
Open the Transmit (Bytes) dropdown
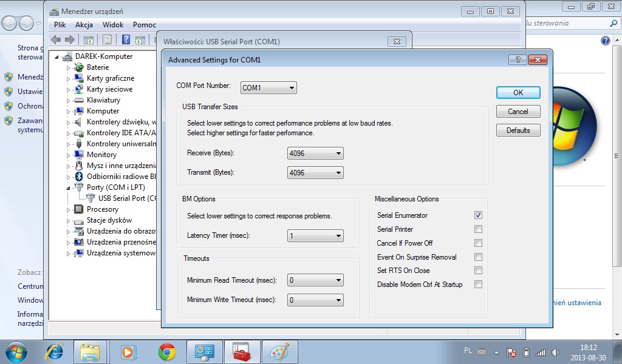click(315, 173)
